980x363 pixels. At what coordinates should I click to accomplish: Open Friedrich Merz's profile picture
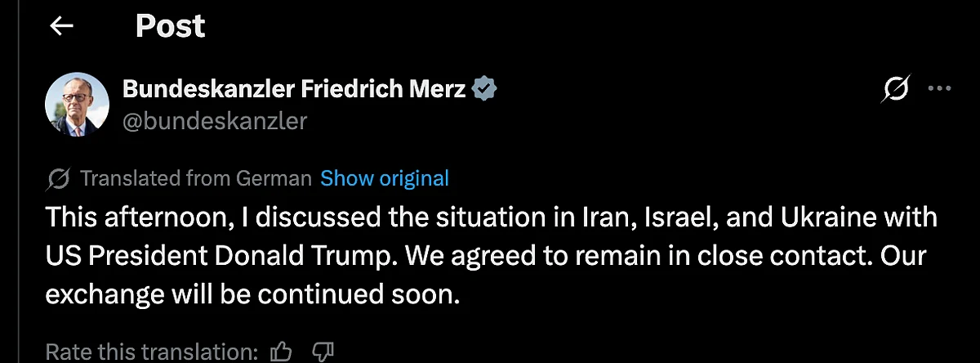point(77,104)
